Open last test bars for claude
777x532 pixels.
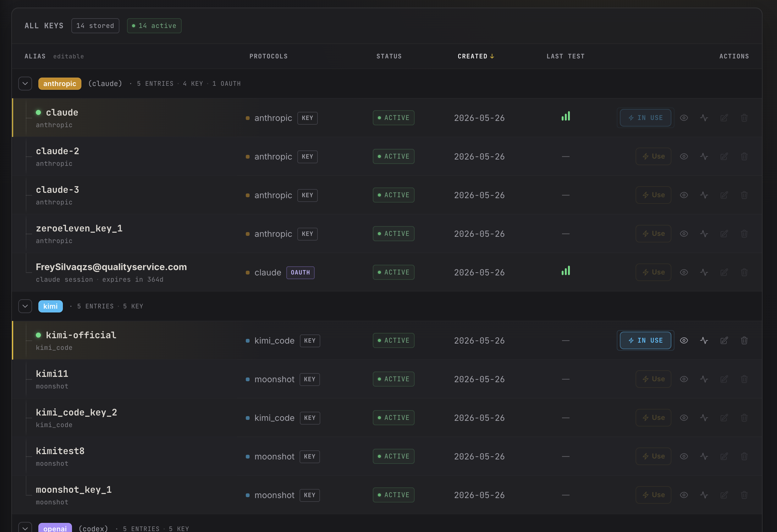tap(565, 116)
